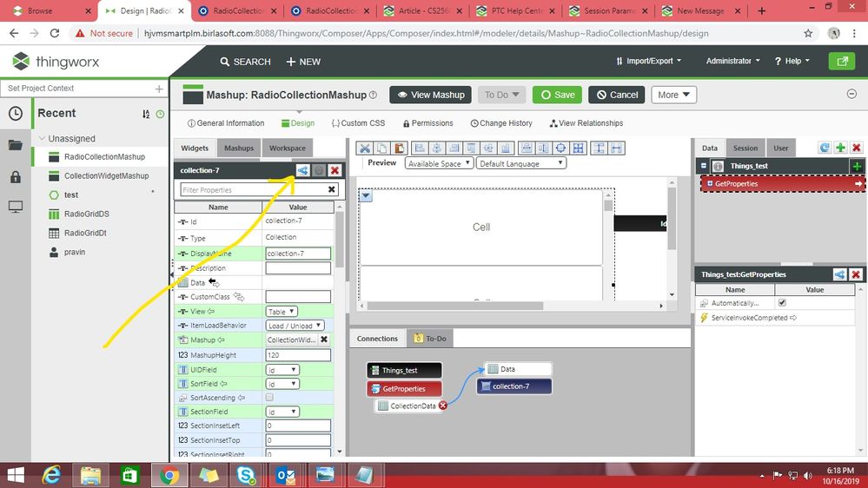This screenshot has height=488, width=868.
Task: Clear the Filter Properties box
Action: (331, 190)
